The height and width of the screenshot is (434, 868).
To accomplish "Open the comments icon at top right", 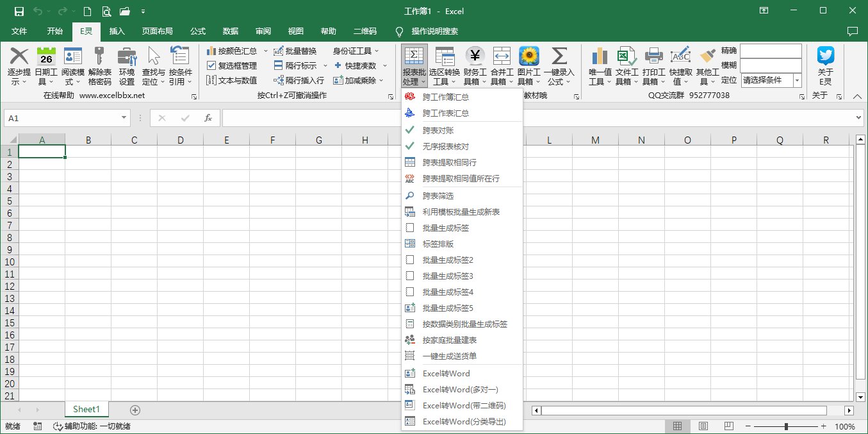I will 852,31.
